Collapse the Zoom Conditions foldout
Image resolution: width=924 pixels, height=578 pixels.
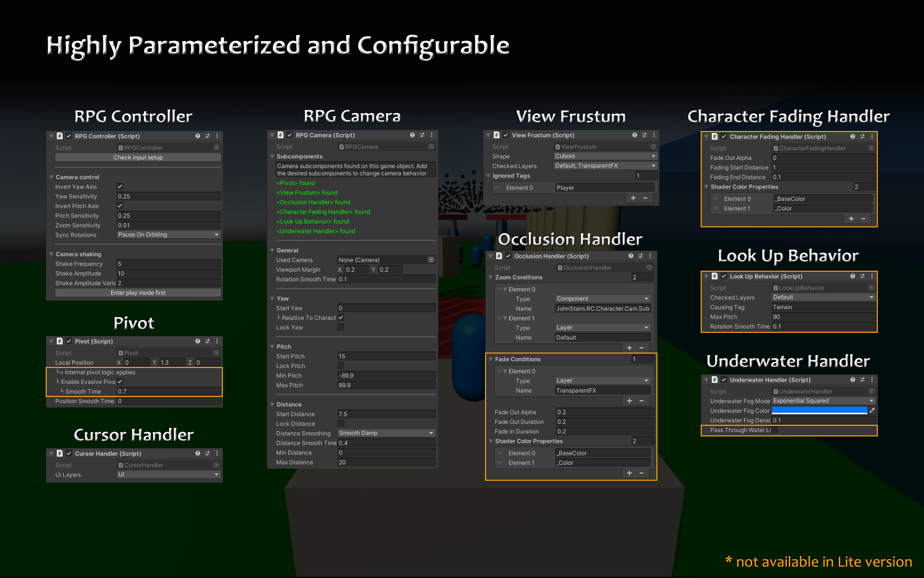point(491,277)
